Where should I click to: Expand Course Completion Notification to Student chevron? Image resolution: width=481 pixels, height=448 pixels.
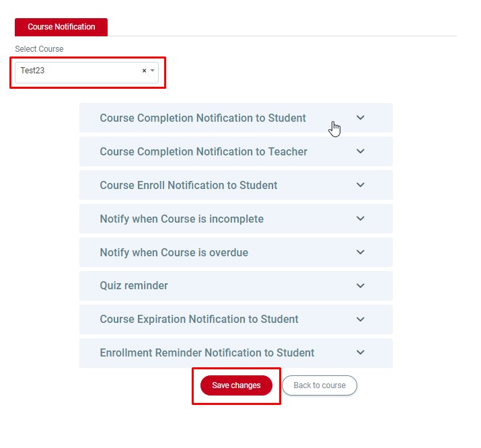click(361, 118)
